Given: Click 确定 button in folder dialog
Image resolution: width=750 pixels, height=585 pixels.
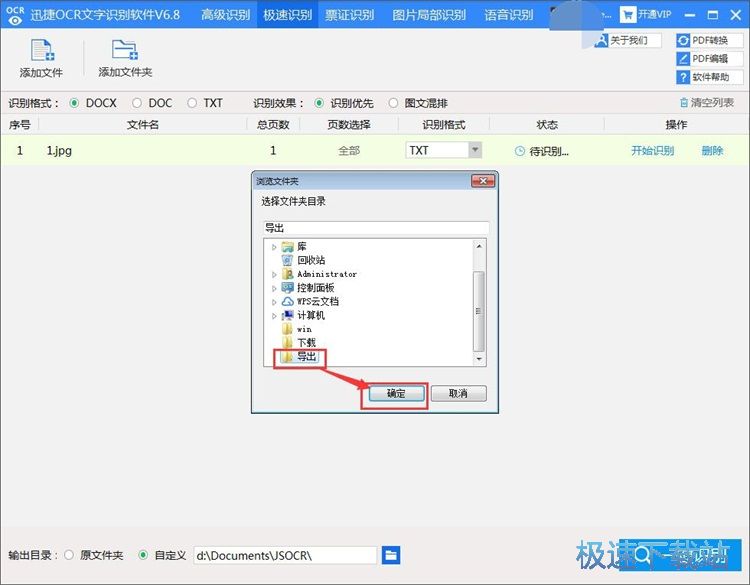Looking at the screenshot, I should [x=396, y=394].
